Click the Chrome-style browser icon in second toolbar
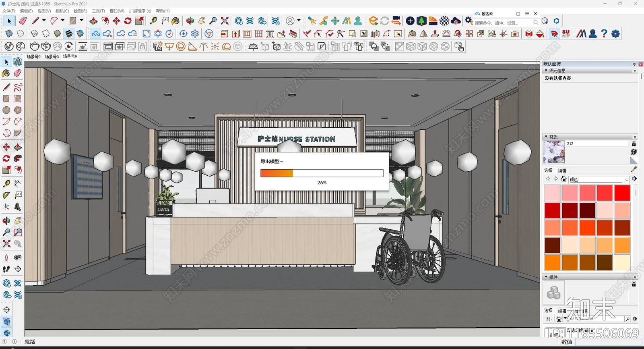Viewport: 644px width, 349px height. 209,33
